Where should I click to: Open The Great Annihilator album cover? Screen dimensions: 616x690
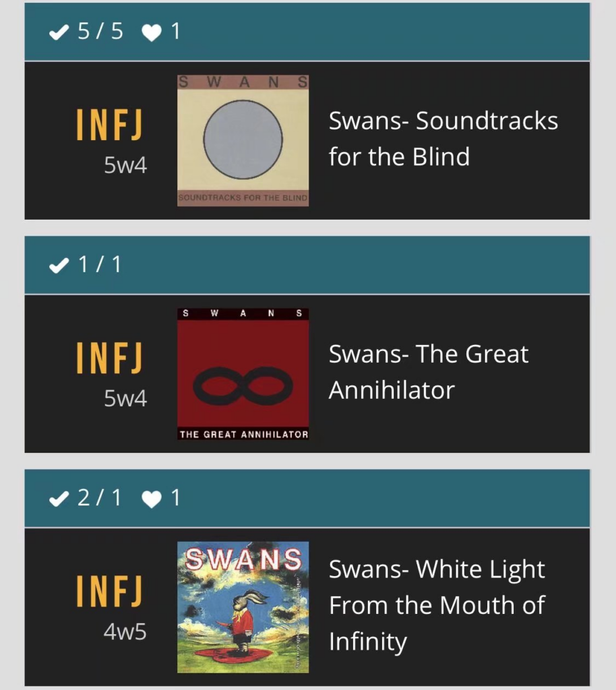tap(243, 374)
